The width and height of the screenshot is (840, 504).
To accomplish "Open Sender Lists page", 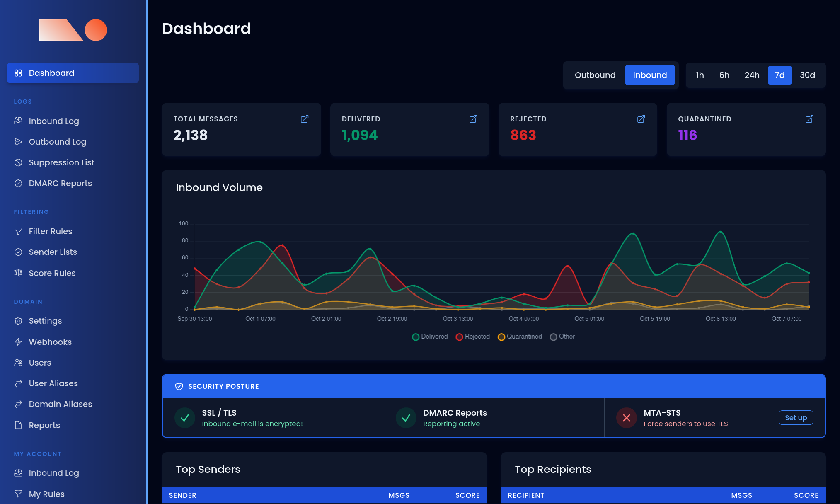I will [x=73, y=252].
